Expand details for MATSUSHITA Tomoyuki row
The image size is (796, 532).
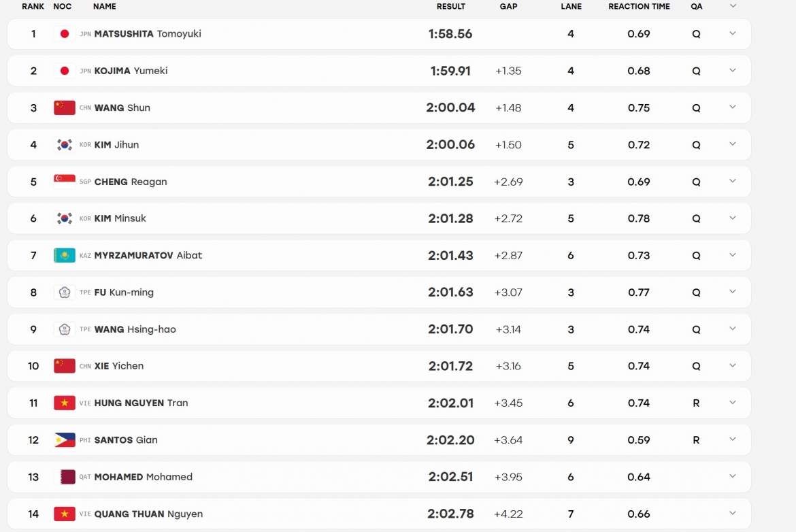click(733, 33)
